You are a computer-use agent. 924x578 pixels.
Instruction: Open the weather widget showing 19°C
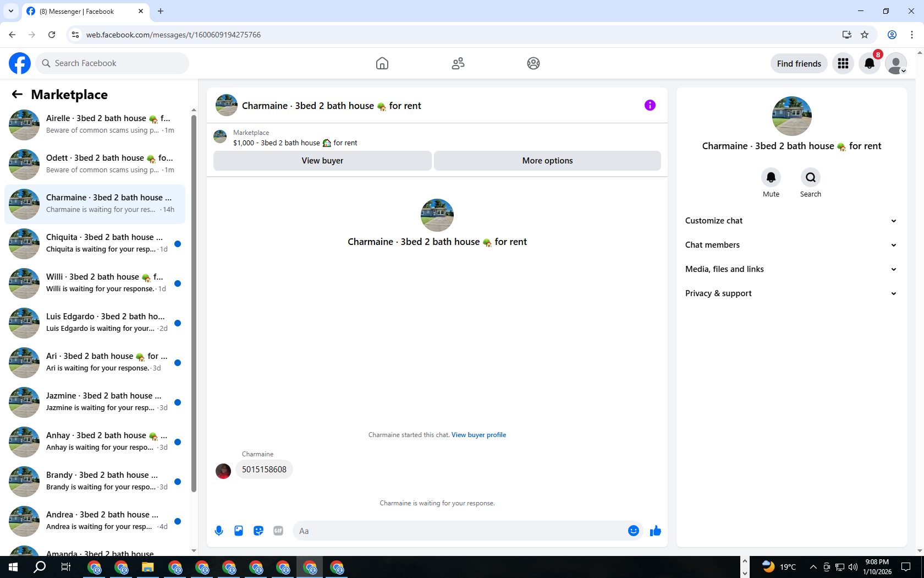[x=779, y=567]
